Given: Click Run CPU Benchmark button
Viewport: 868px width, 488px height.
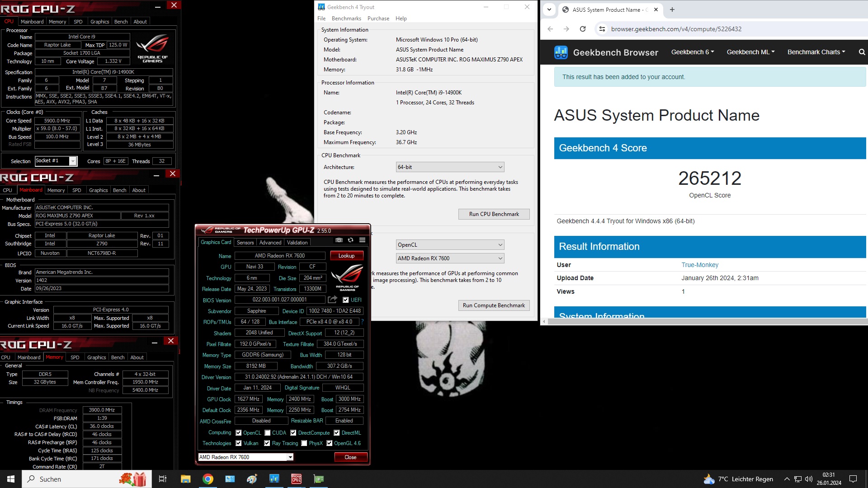Looking at the screenshot, I should (x=494, y=214).
